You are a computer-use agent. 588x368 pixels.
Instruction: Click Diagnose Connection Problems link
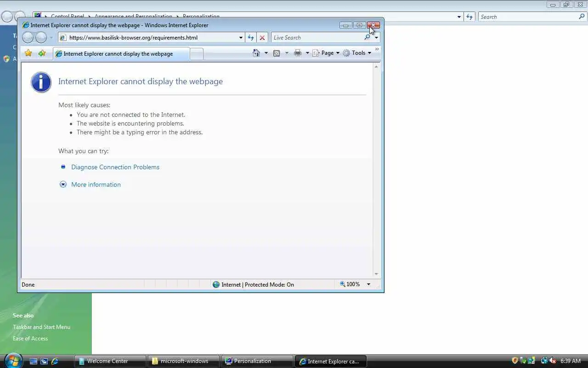[115, 167]
